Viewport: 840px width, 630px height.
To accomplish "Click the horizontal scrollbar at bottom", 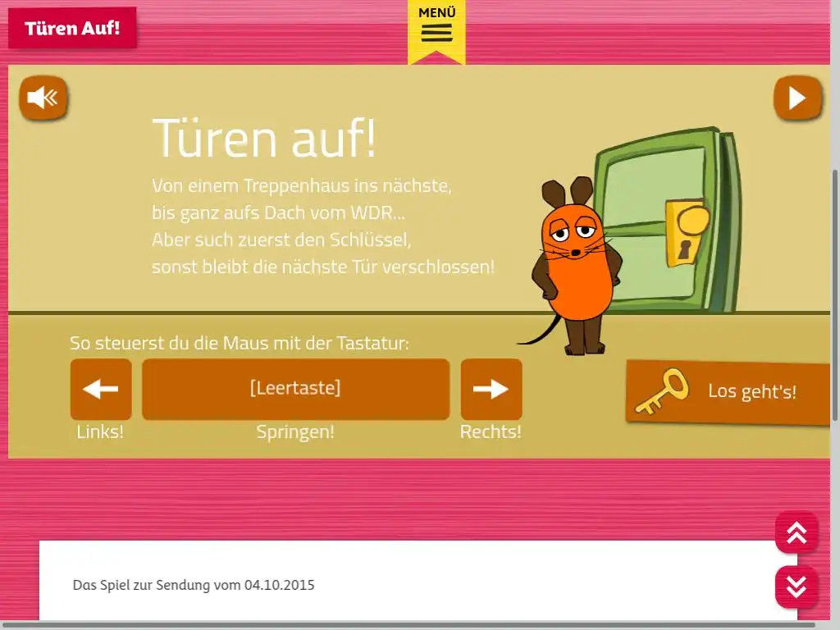I will 407,625.
